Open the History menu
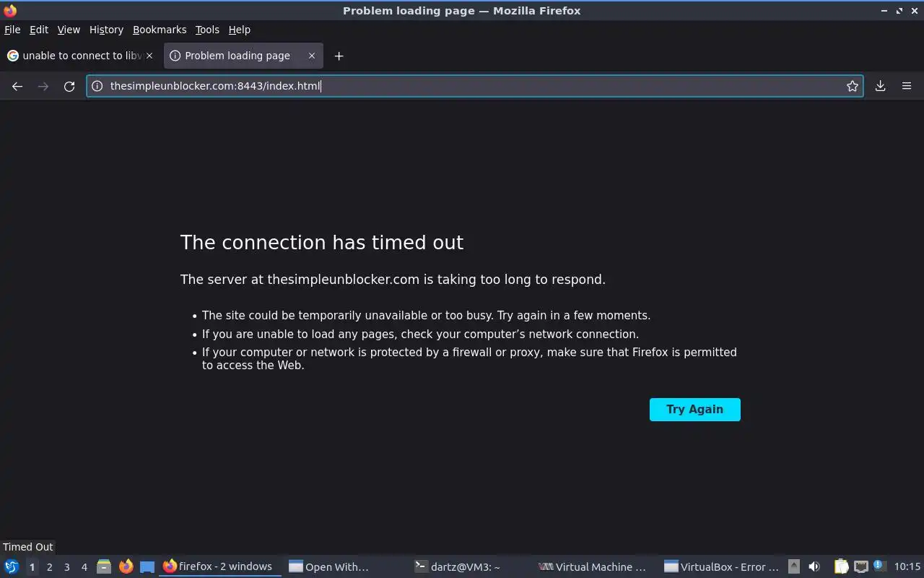 [x=106, y=30]
